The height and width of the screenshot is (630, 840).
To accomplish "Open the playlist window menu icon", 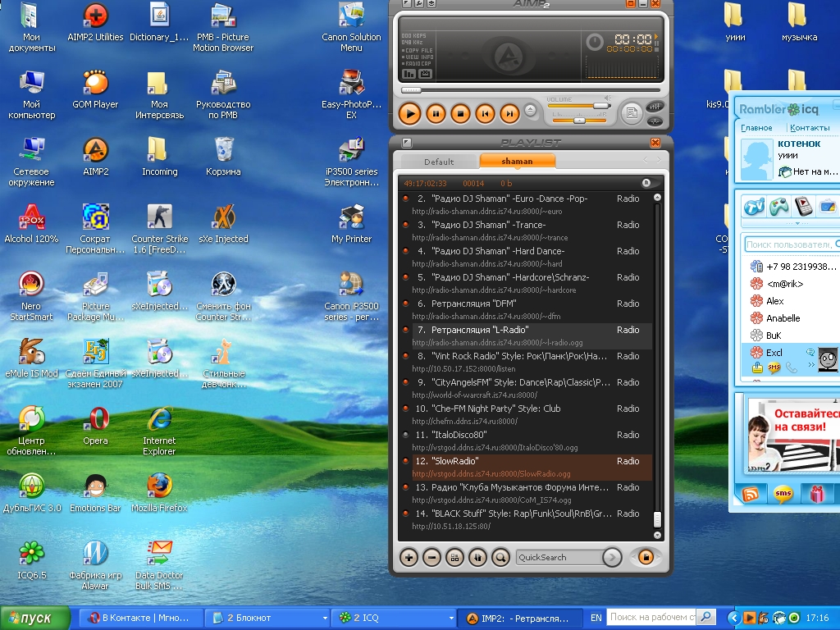I will (x=407, y=143).
